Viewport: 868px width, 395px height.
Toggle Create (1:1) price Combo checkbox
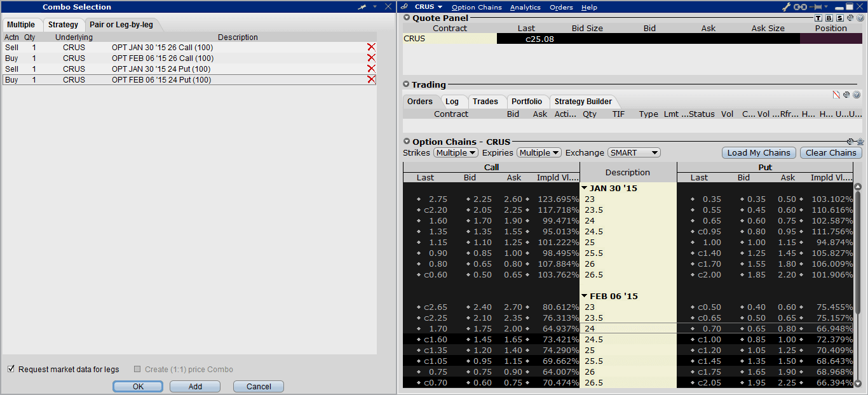(x=138, y=369)
